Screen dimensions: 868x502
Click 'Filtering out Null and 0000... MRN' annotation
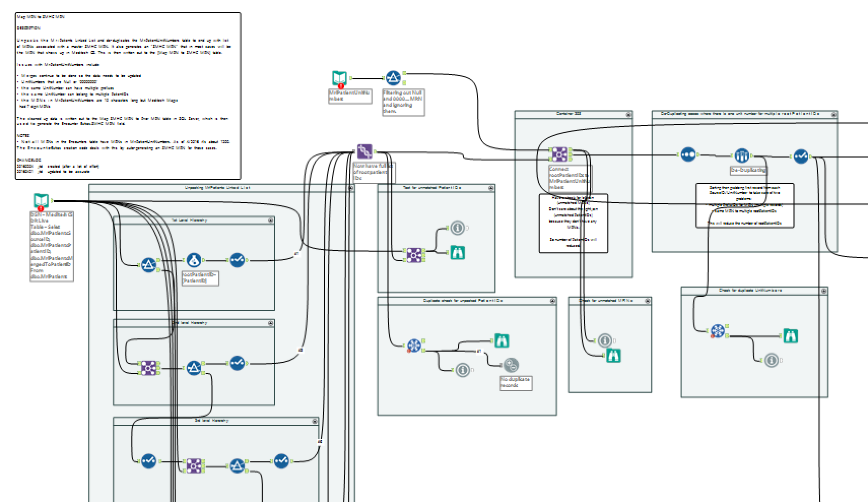pyautogui.click(x=403, y=103)
